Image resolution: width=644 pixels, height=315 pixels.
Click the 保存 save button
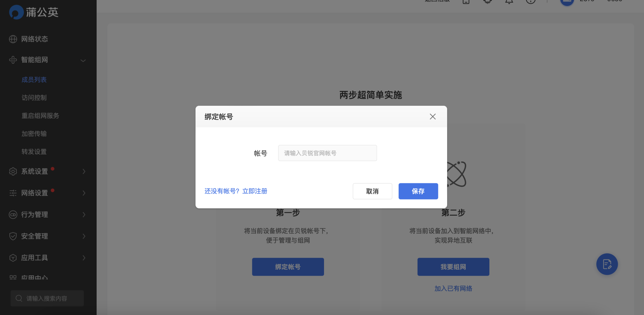click(418, 191)
